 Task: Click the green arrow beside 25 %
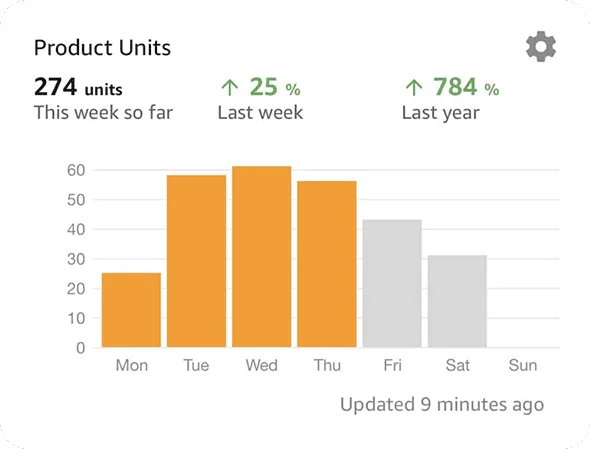tap(230, 87)
